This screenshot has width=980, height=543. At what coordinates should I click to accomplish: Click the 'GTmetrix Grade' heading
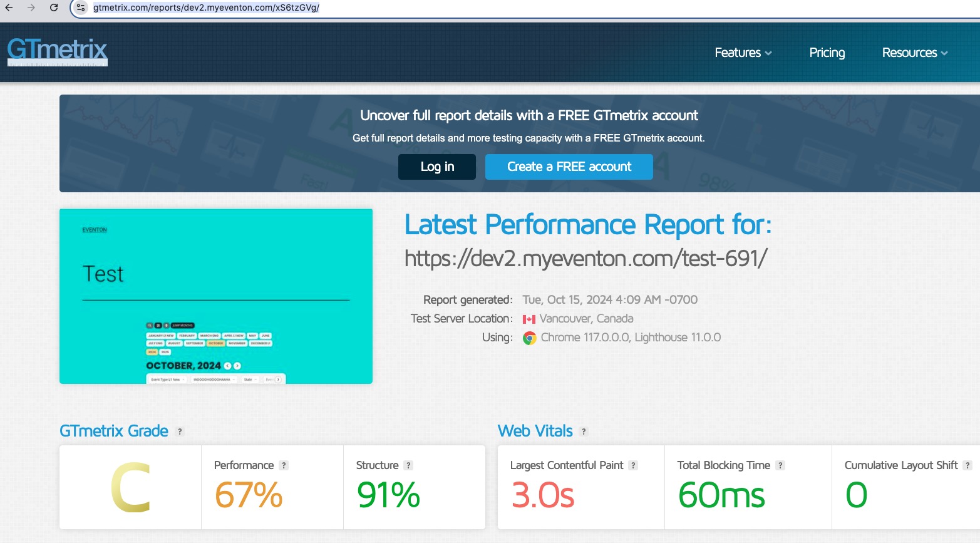coord(114,431)
